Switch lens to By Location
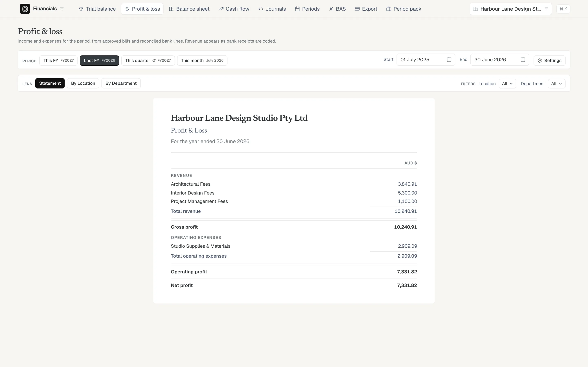 click(83, 83)
